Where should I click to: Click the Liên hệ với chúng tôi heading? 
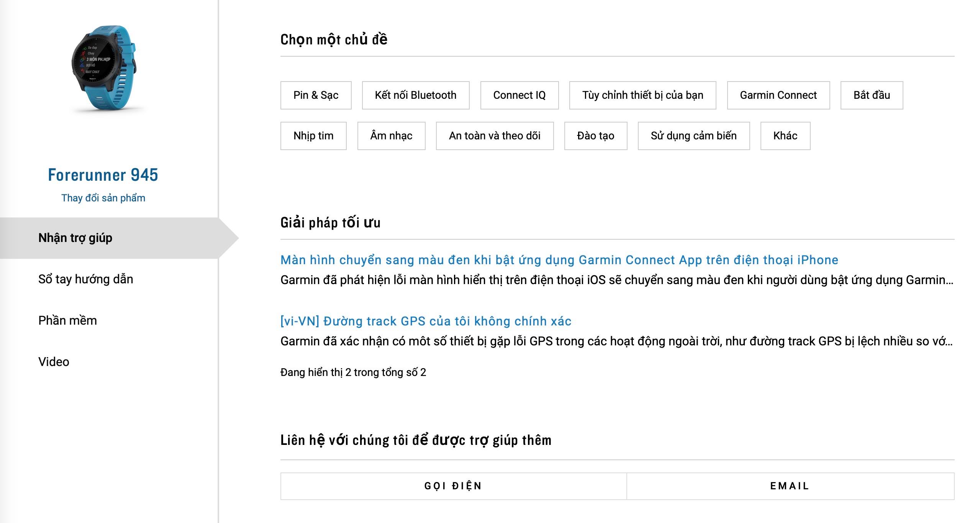(x=416, y=440)
